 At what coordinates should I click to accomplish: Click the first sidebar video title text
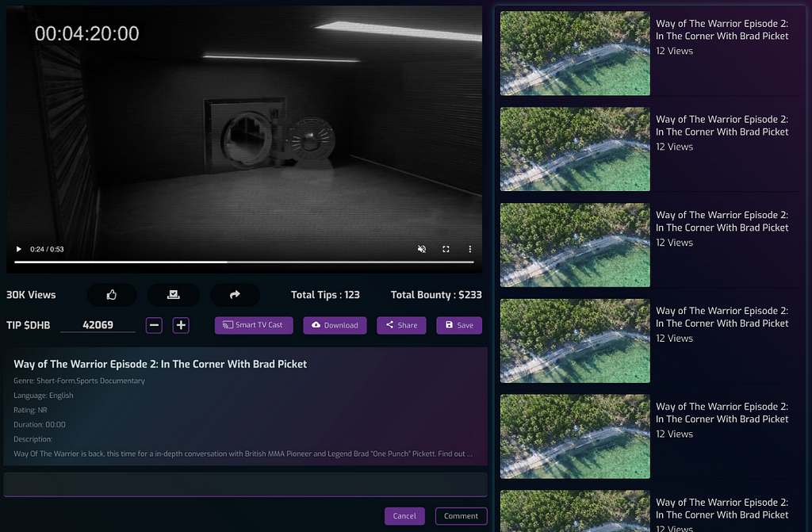coord(722,30)
